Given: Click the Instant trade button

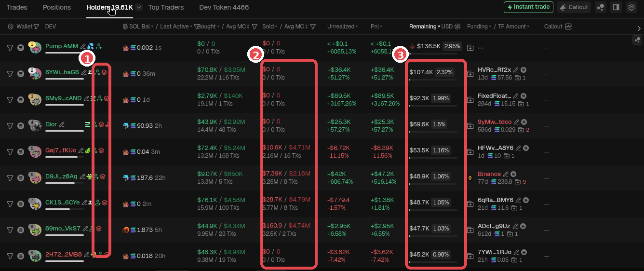Looking at the screenshot, I should [x=528, y=7].
